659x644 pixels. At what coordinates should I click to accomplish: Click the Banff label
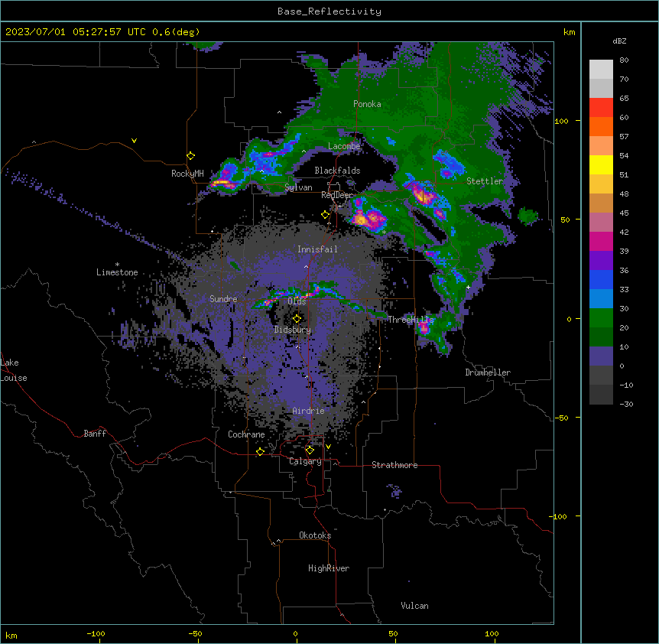95,434
